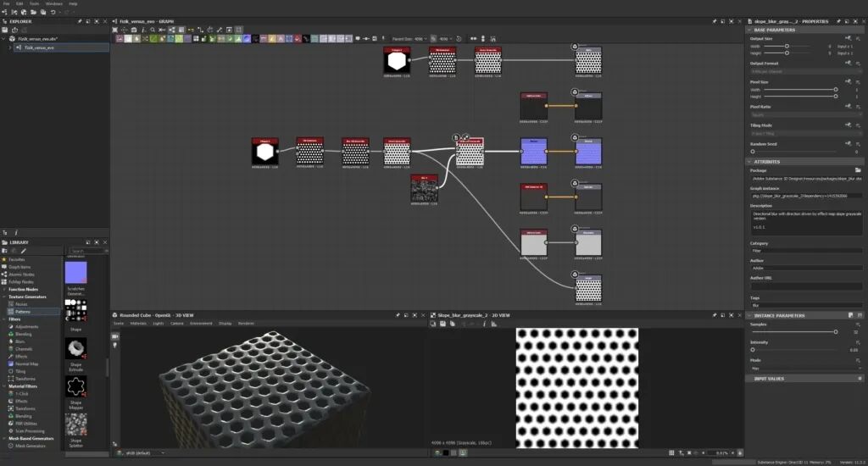Collapse the Instance Parameters section

749,315
